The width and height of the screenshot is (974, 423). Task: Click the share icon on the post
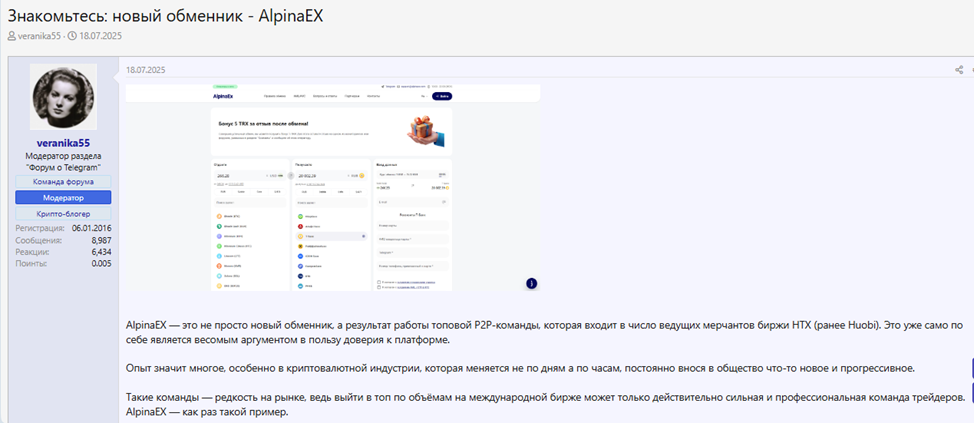point(959,70)
